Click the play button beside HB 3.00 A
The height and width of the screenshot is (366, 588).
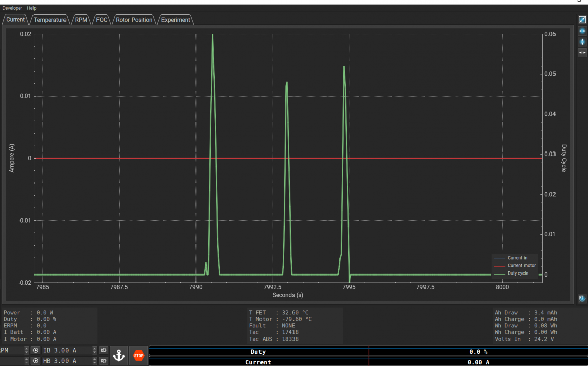(35, 361)
